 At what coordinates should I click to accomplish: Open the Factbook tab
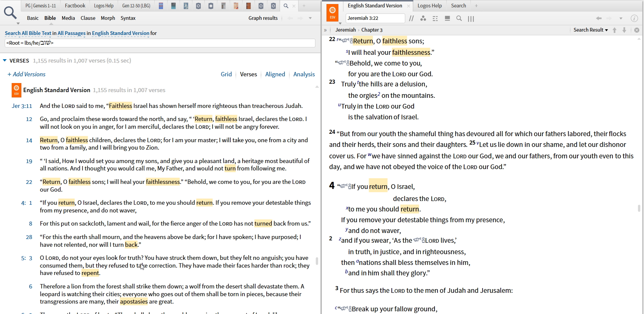75,6
